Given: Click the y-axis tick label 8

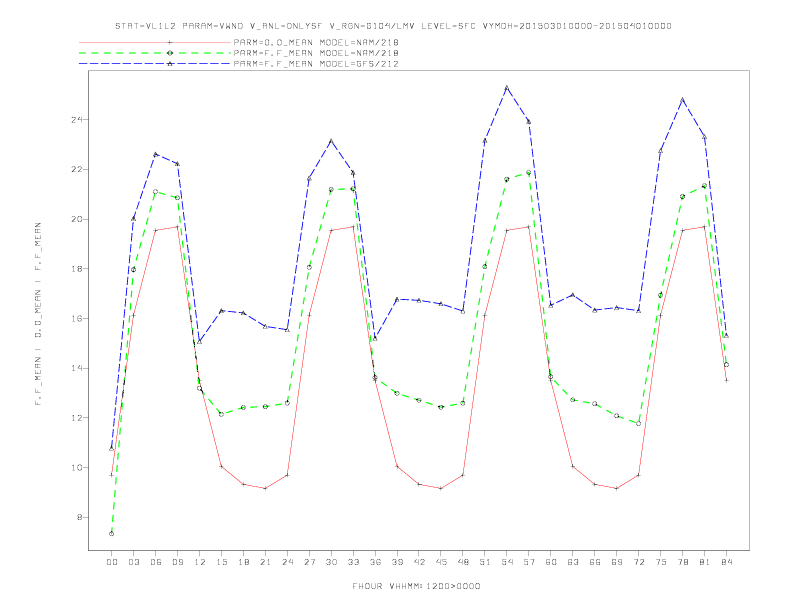Looking at the screenshot, I should [79, 518].
